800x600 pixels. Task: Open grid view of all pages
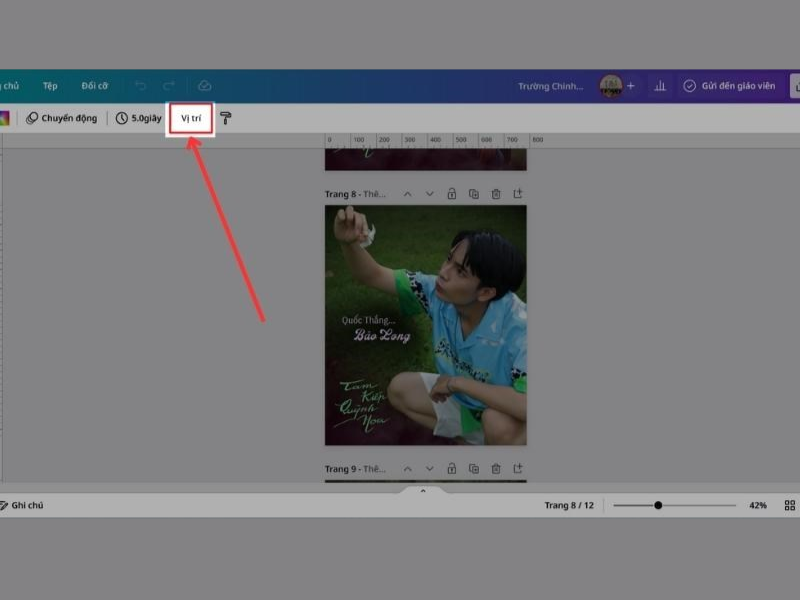coord(790,505)
